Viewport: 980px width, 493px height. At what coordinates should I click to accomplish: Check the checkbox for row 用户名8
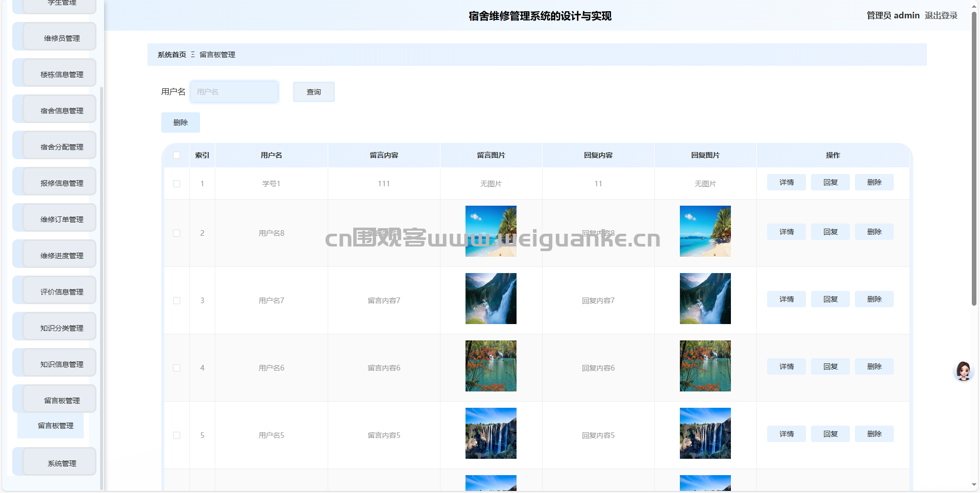177,233
